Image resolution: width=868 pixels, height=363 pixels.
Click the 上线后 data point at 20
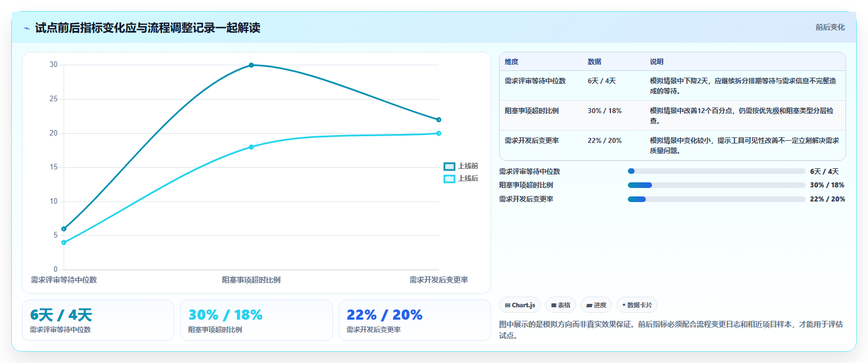tap(439, 133)
